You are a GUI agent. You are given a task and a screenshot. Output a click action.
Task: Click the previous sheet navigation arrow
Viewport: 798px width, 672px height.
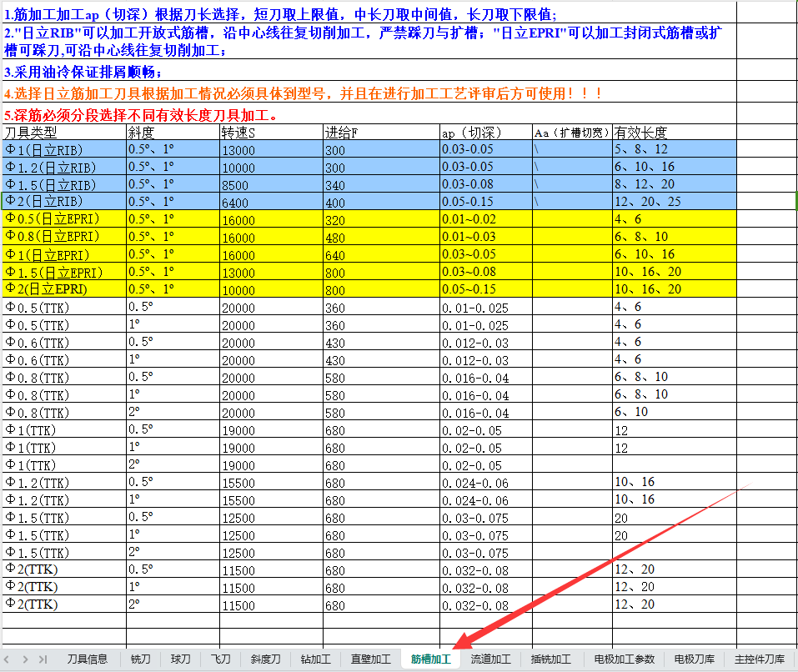[7, 659]
